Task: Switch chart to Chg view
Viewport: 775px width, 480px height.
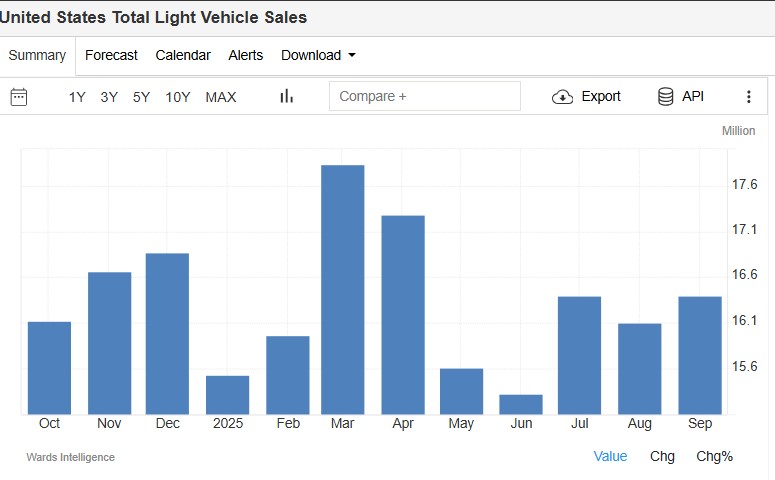Action: [662, 456]
